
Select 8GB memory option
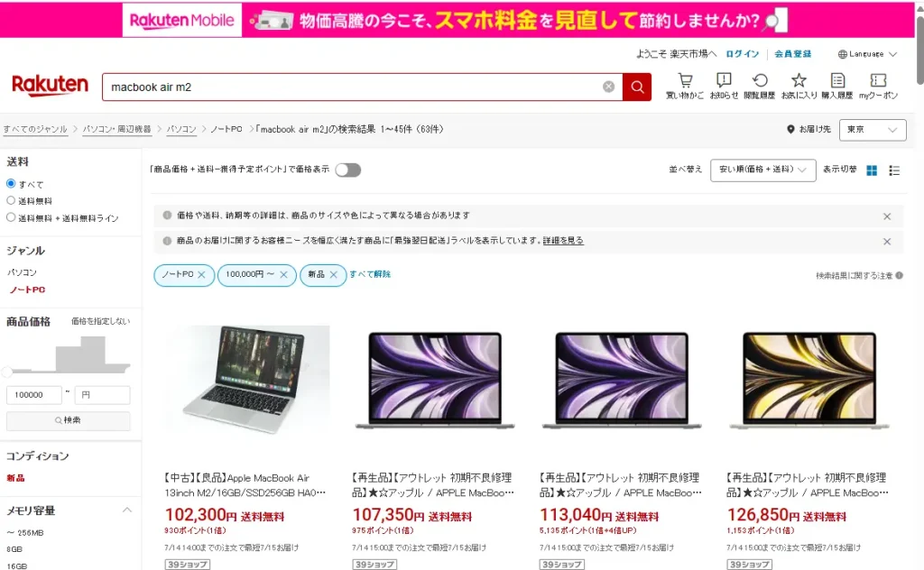coord(14,549)
